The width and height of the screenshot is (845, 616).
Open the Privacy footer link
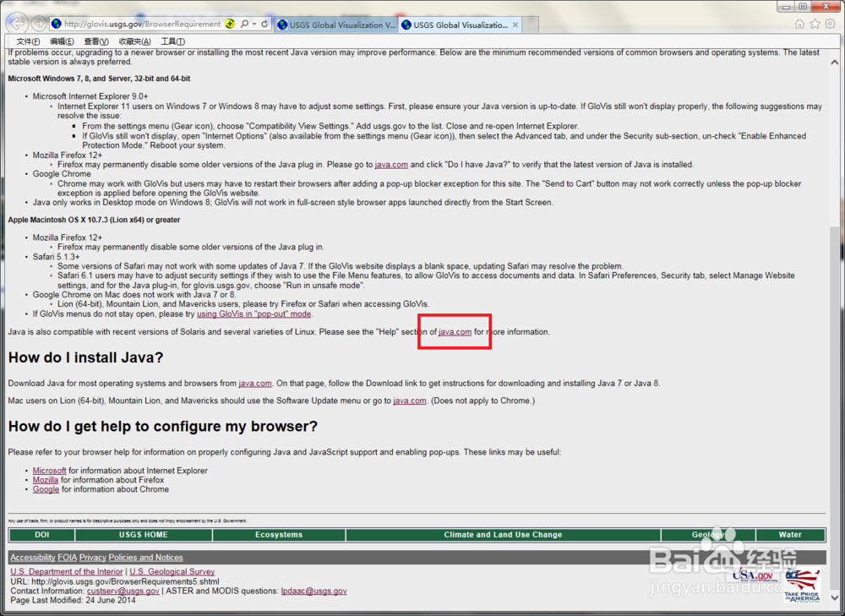click(93, 558)
